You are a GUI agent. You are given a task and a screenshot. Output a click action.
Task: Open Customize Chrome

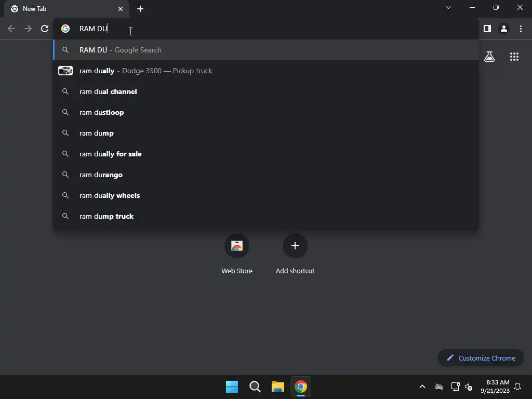click(481, 358)
